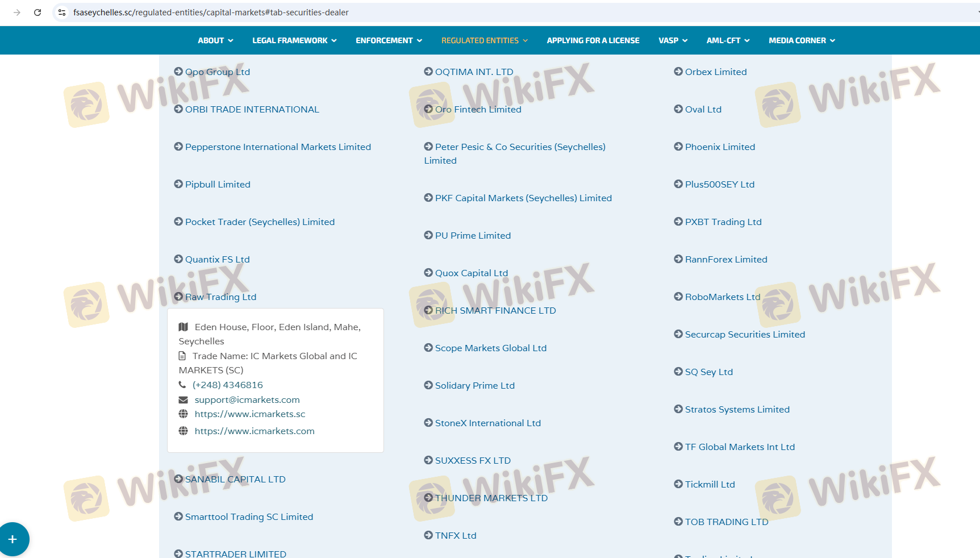Click the arrow icon next to Orbex Limited
The width and height of the screenshot is (980, 558).
click(678, 72)
